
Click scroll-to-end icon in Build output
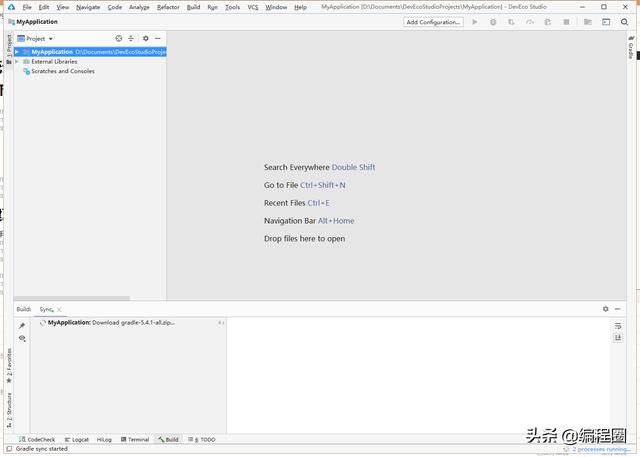618,337
